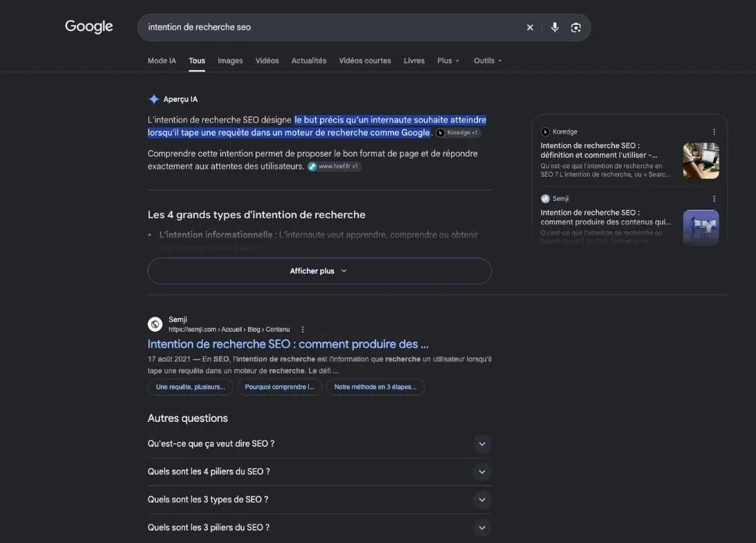Click the 'Notre méthode en 3 étapes...' chip
Screen dimensions: 756x543
click(x=375, y=387)
